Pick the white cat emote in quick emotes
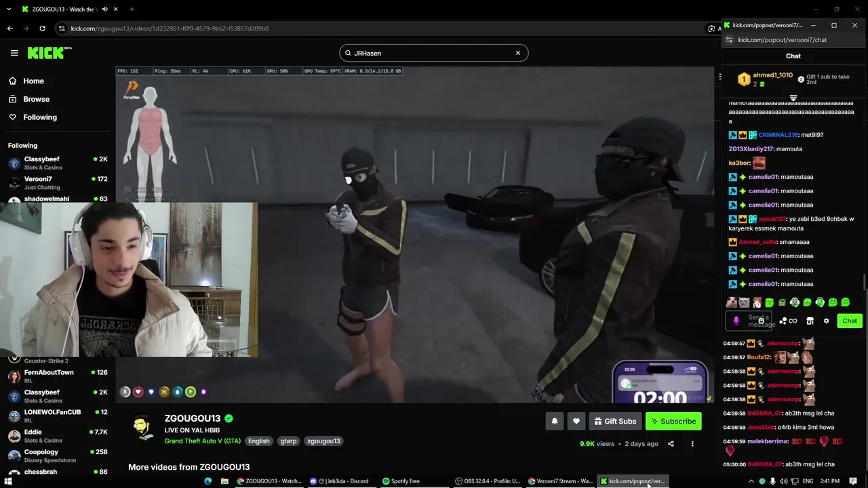This screenshot has width=868, height=488. point(745,302)
